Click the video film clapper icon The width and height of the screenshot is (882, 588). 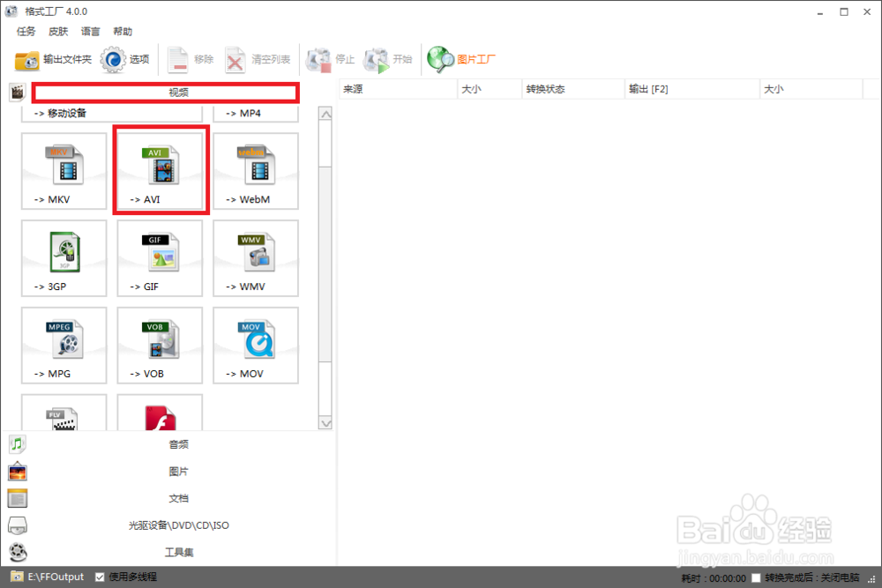[x=18, y=93]
